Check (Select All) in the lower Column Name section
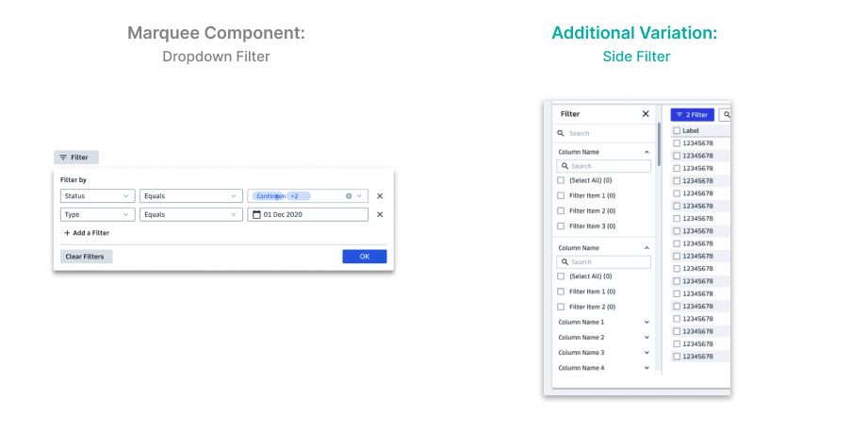 561,276
